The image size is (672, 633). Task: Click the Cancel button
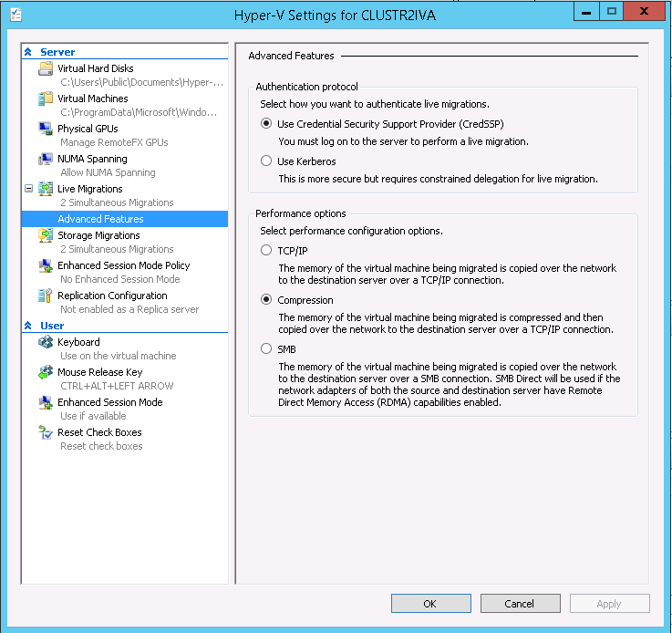click(521, 604)
